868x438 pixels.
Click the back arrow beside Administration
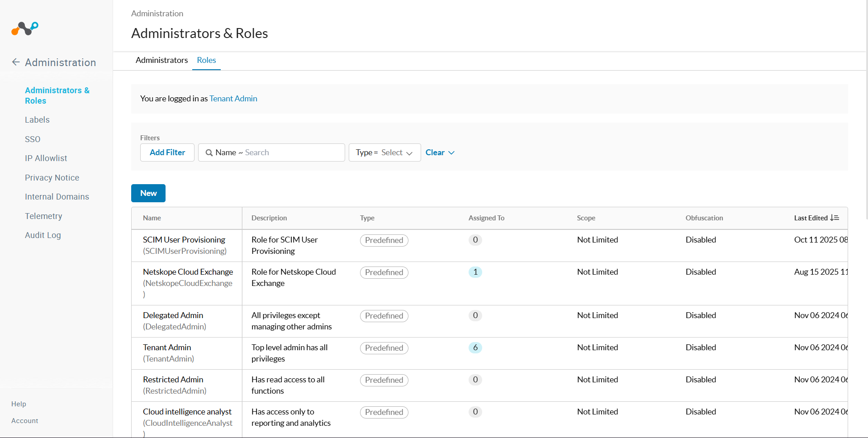(x=16, y=62)
